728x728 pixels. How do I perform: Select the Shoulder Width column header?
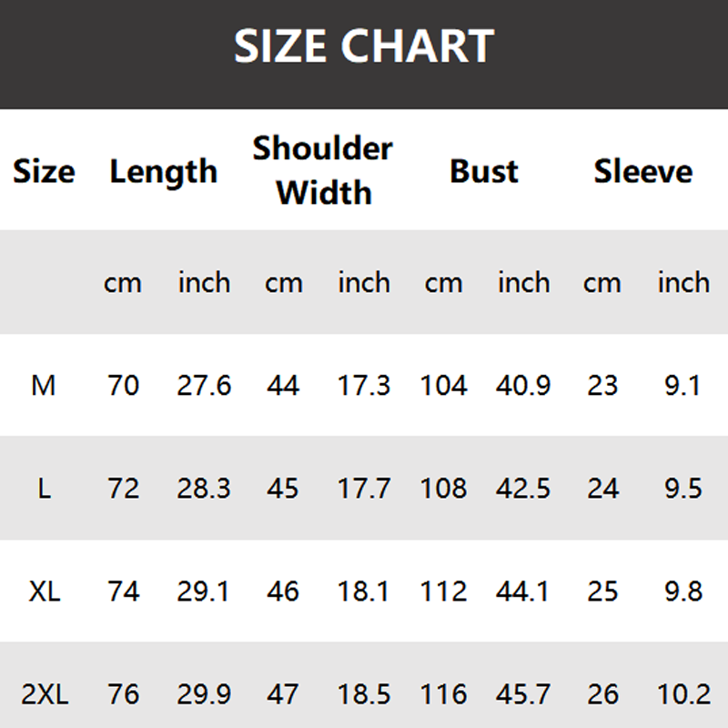[x=323, y=170]
